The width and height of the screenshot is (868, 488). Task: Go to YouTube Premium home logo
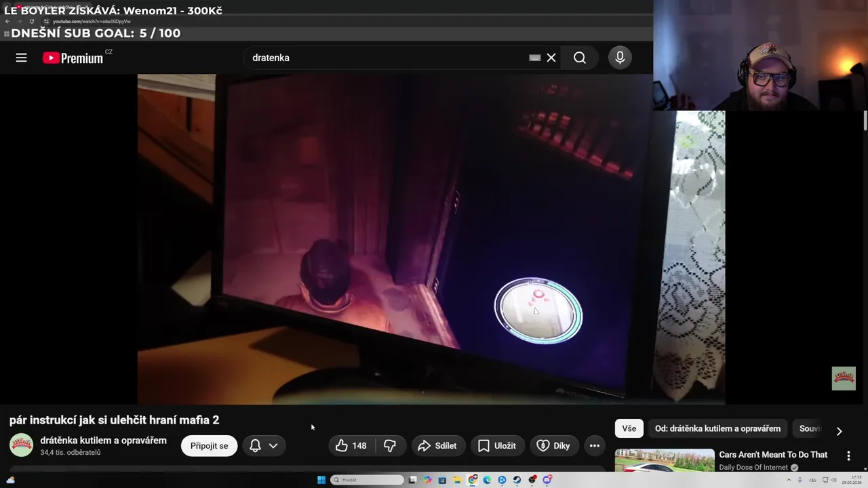pos(73,58)
